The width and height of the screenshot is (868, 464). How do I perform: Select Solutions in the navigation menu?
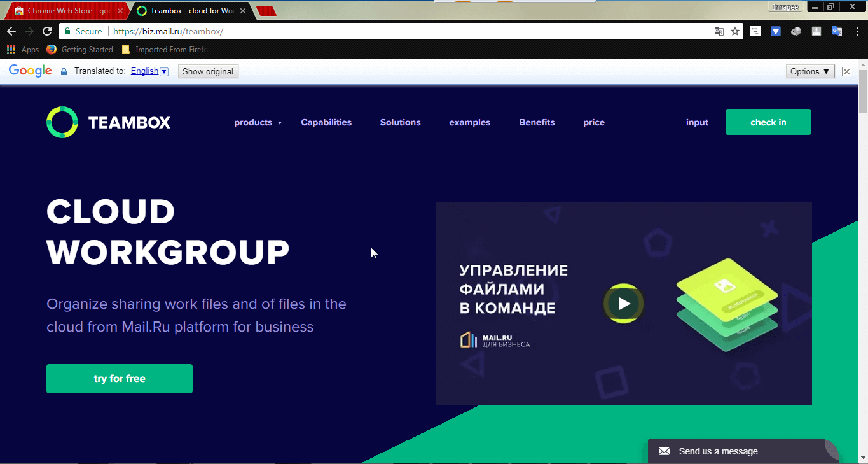coord(400,122)
